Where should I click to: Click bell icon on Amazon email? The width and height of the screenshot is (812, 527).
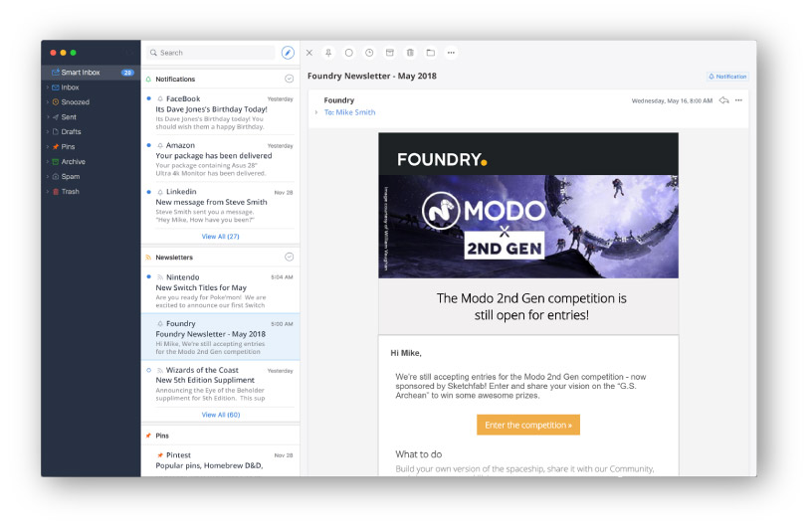pyautogui.click(x=160, y=145)
